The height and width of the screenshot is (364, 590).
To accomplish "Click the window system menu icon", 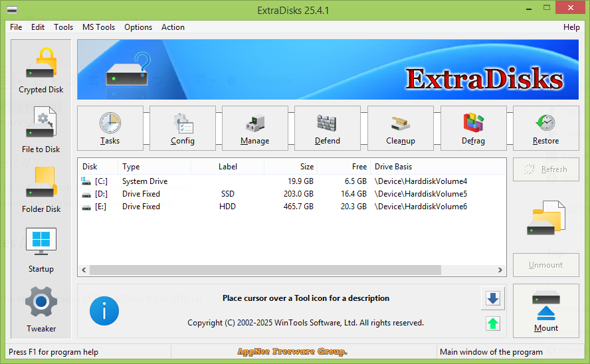I will click(x=12, y=10).
